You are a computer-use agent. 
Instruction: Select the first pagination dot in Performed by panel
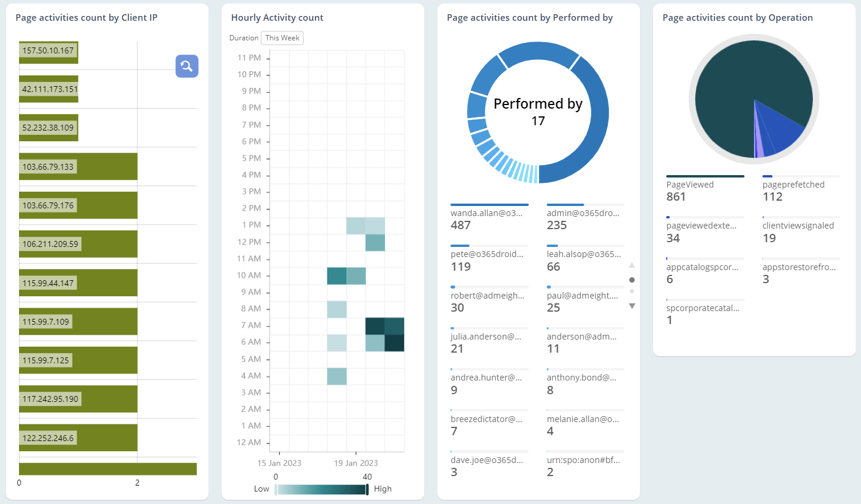tap(632, 279)
